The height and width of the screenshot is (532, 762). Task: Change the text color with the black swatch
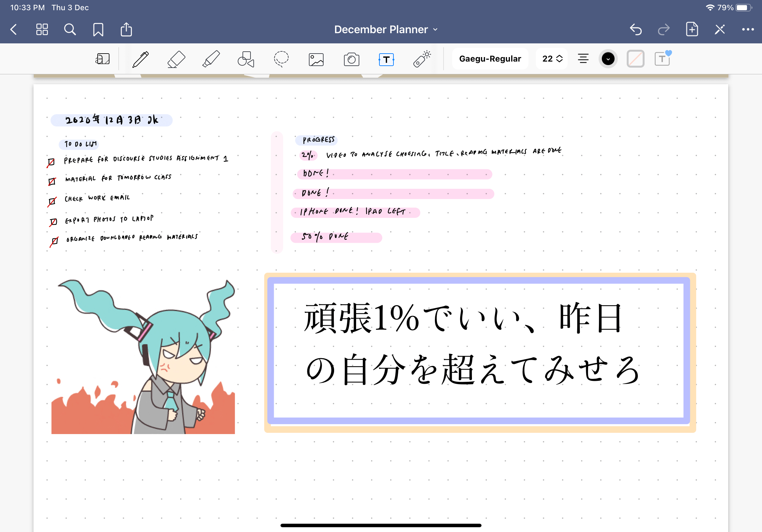pyautogui.click(x=608, y=58)
